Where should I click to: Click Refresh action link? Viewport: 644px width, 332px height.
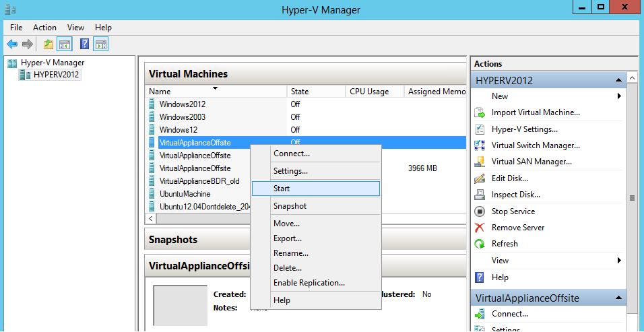point(505,244)
